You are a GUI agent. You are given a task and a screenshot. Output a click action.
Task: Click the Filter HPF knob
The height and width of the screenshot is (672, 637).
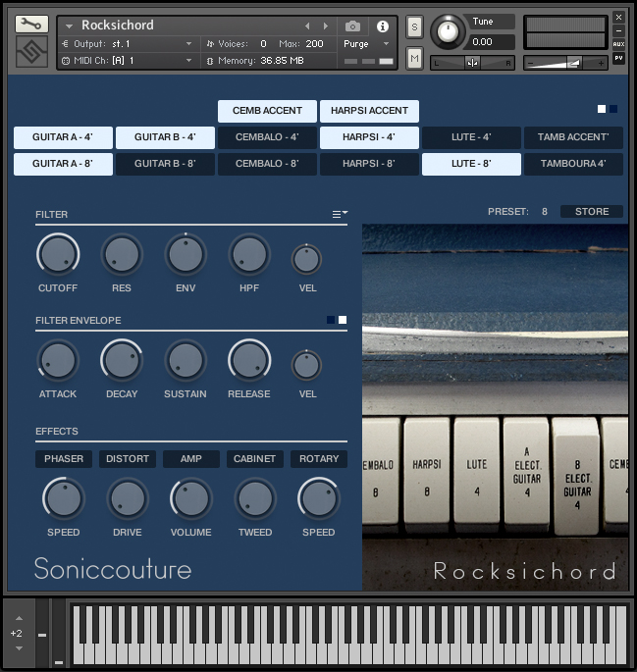(249, 254)
